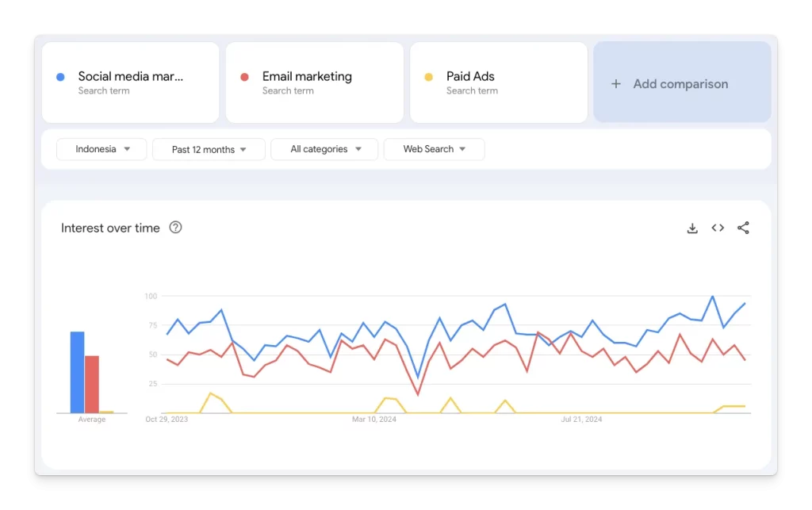
Task: Open the embed code icon
Action: (x=717, y=228)
